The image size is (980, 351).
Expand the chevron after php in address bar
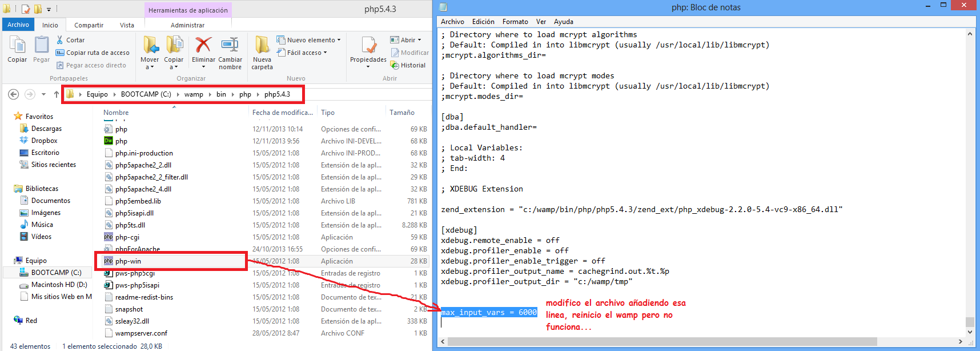pos(258,94)
